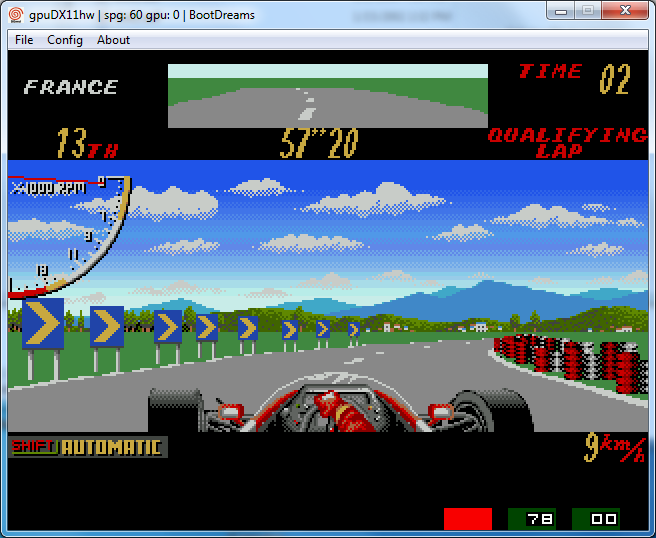Click the green 00 VMU display
Viewport: 656px width, 538px height.
click(596, 519)
